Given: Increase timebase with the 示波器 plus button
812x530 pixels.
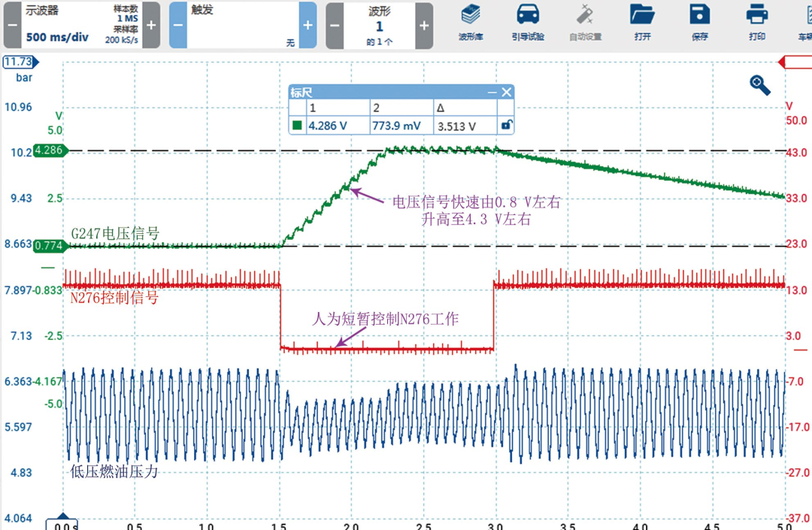Looking at the screenshot, I should pos(150,25).
